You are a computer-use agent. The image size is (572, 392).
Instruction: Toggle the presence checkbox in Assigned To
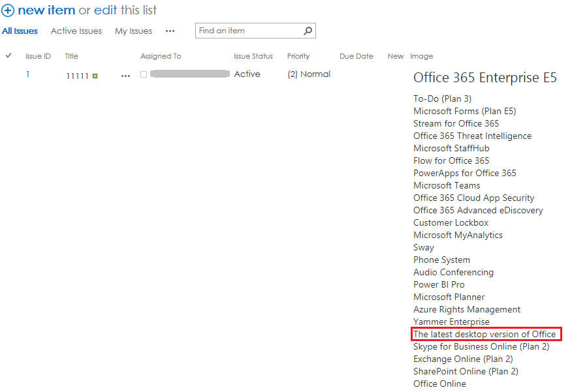pyautogui.click(x=144, y=74)
